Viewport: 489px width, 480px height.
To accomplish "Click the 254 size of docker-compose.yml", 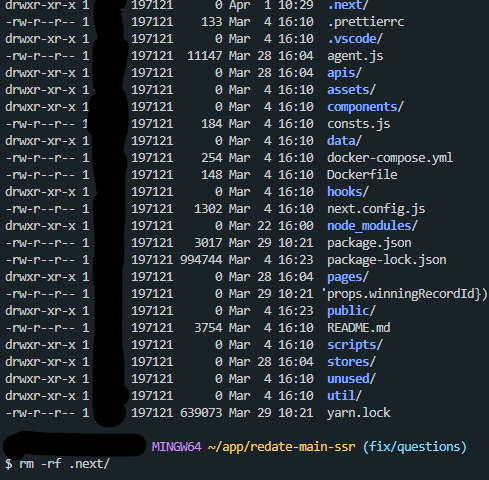I will pos(212,158).
